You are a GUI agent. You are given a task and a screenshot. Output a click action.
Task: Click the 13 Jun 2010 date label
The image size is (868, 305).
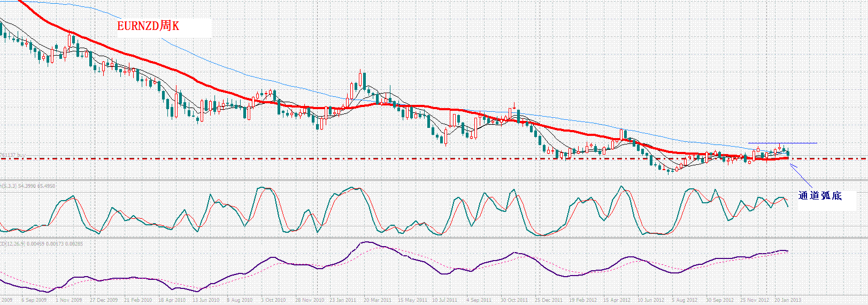[206, 300]
